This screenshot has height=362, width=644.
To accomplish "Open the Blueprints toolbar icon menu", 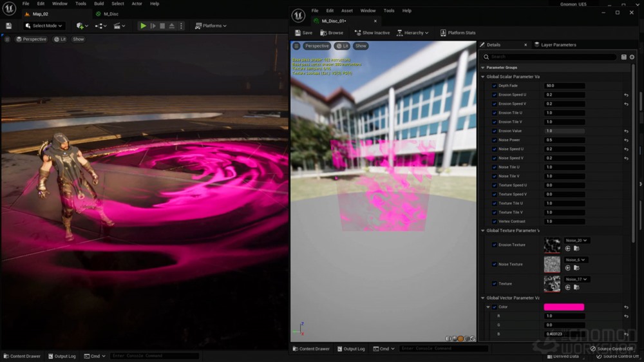I will (x=99, y=26).
